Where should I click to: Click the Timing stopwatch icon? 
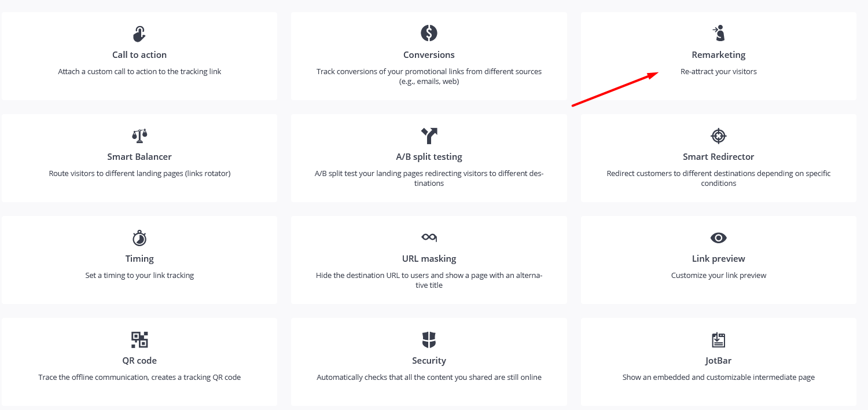[x=139, y=238]
